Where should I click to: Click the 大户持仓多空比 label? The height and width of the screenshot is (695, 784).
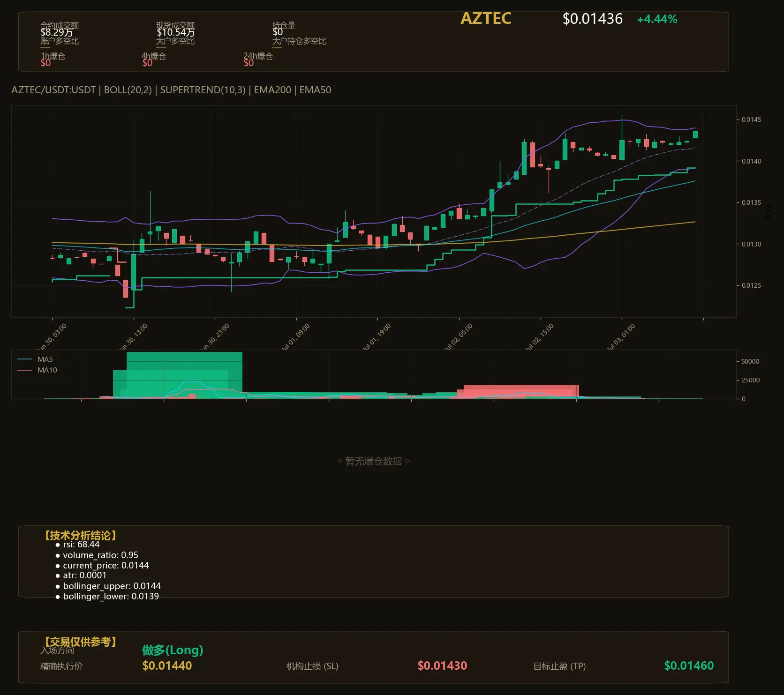coord(299,41)
